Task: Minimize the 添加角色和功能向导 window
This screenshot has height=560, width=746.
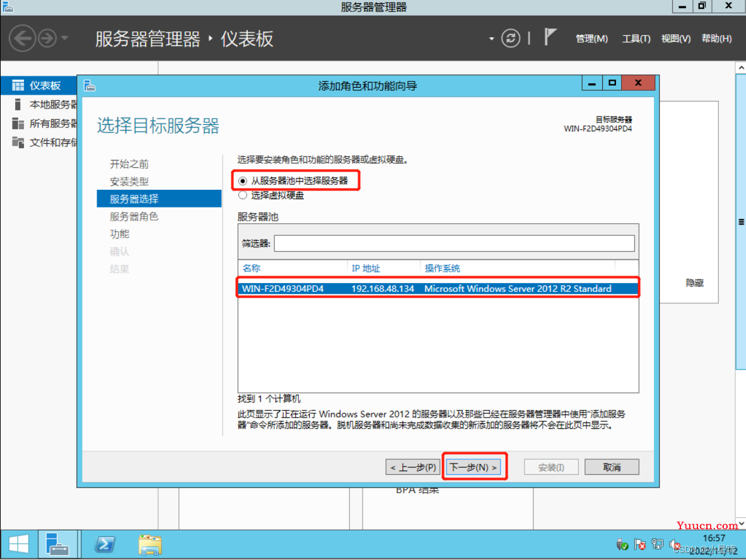Action: (592, 83)
